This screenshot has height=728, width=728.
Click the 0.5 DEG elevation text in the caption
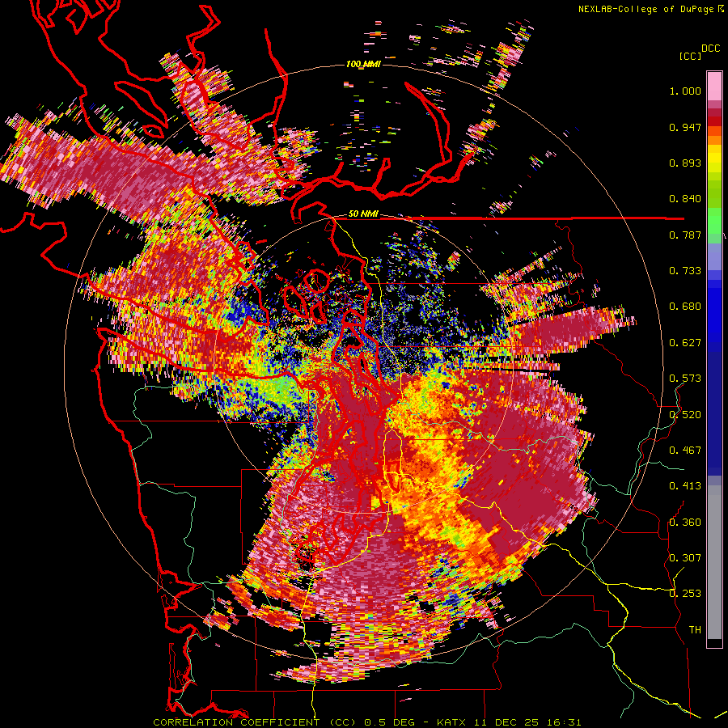(x=391, y=722)
